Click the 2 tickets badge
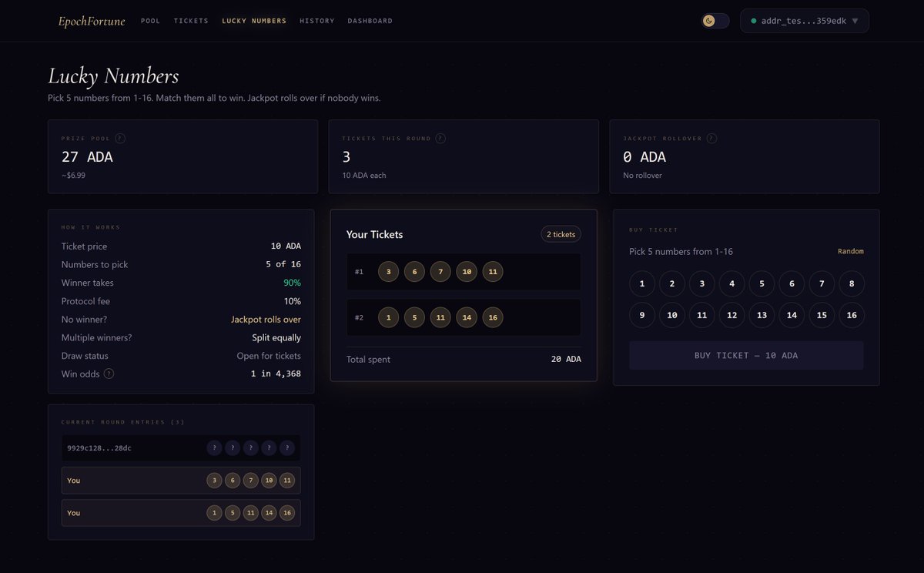 [561, 234]
